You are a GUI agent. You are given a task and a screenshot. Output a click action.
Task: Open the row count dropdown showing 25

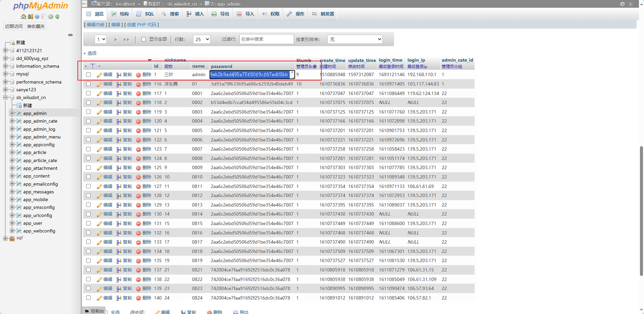(x=201, y=39)
